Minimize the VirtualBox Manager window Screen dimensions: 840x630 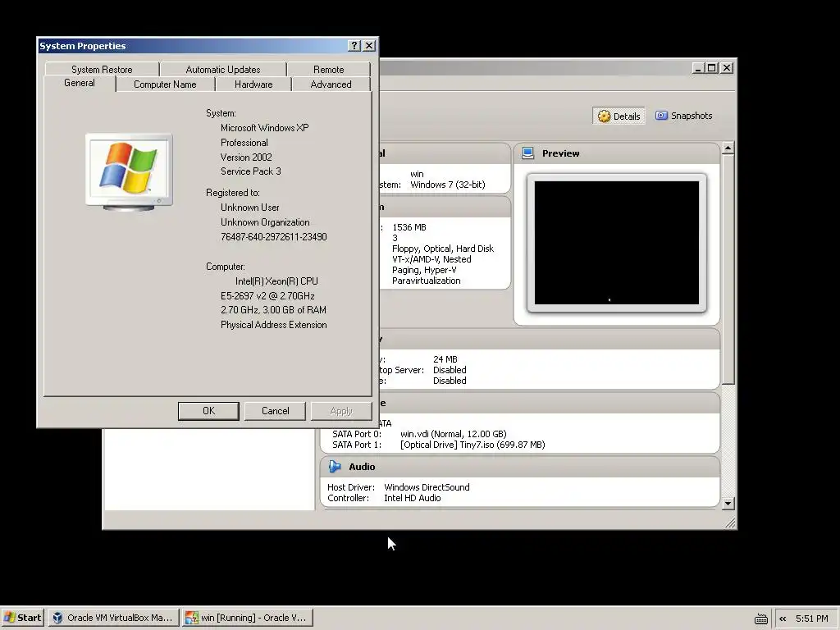(x=697, y=68)
